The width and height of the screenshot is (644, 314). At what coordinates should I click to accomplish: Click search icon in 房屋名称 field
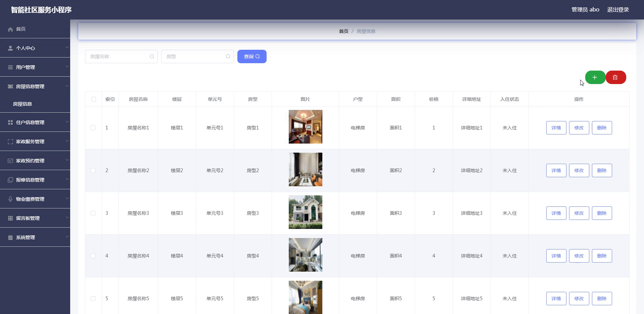[152, 56]
